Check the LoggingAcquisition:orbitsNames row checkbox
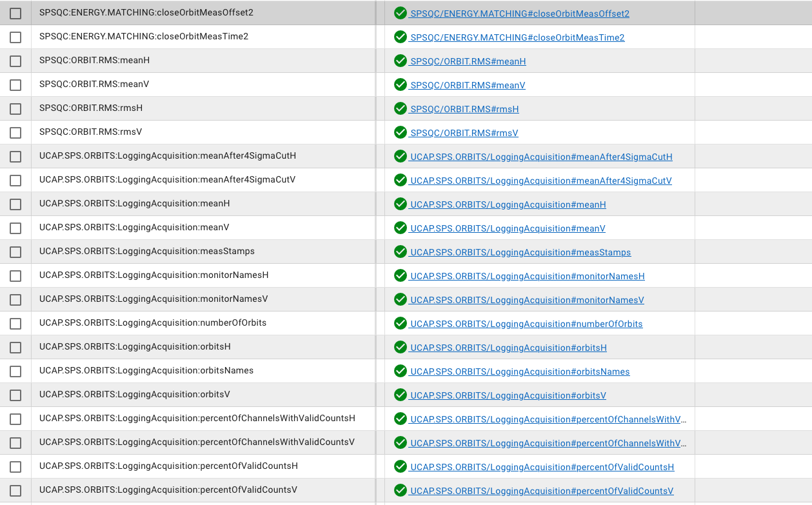812x505 pixels. point(15,371)
